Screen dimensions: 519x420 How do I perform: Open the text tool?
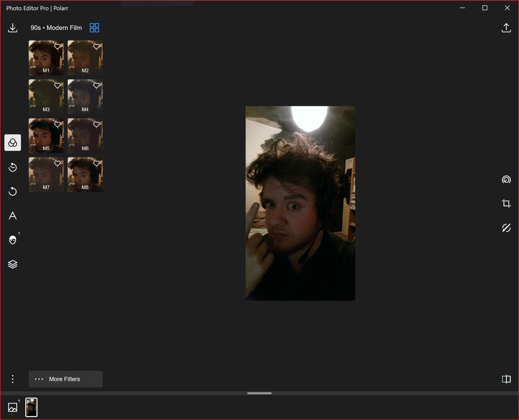[x=13, y=216]
